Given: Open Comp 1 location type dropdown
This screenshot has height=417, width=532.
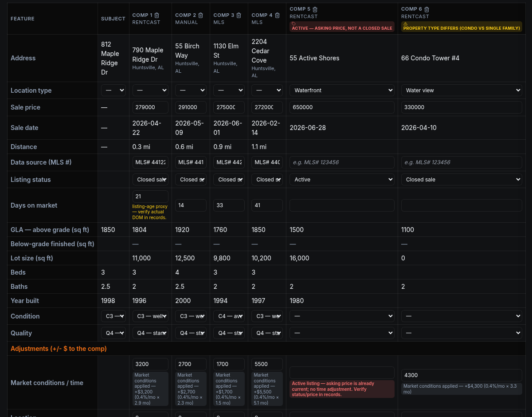Looking at the screenshot, I should pyautogui.click(x=150, y=90).
